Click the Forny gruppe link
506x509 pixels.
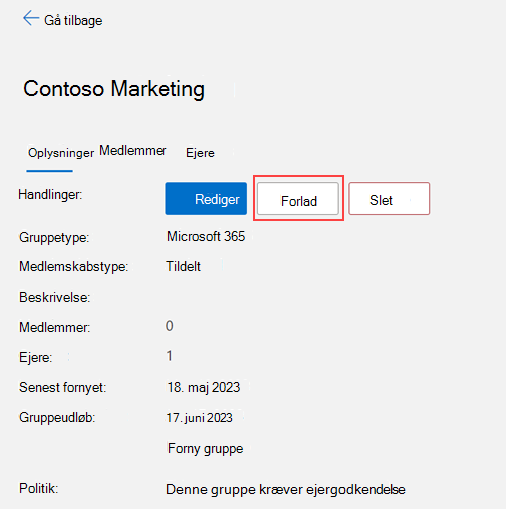(x=206, y=449)
